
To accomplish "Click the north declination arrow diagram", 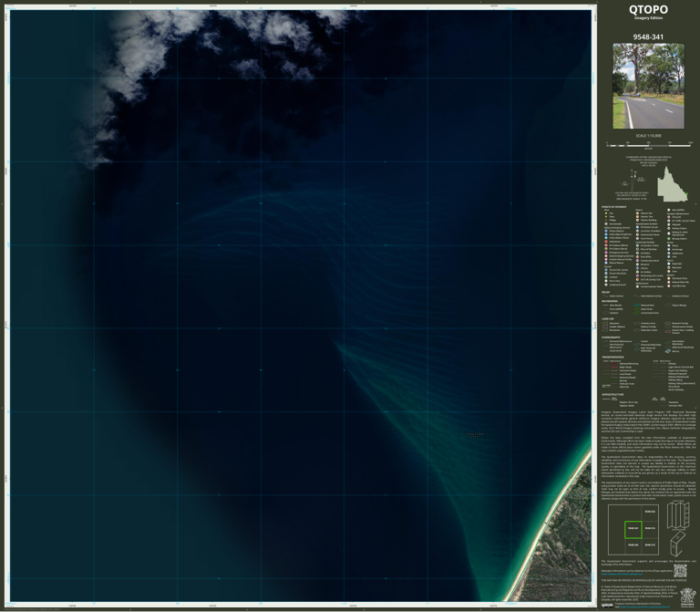I will pos(633,181).
